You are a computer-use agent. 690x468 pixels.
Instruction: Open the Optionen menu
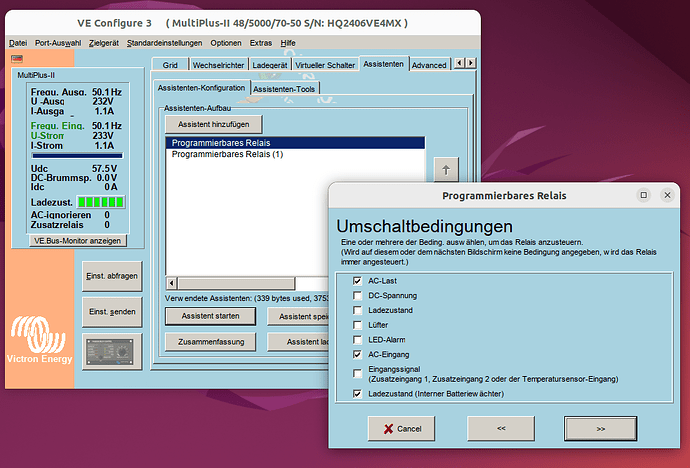pos(226,43)
